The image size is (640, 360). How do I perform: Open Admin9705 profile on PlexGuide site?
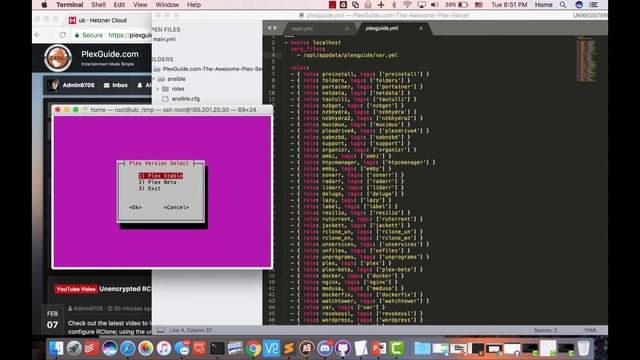coord(71,85)
